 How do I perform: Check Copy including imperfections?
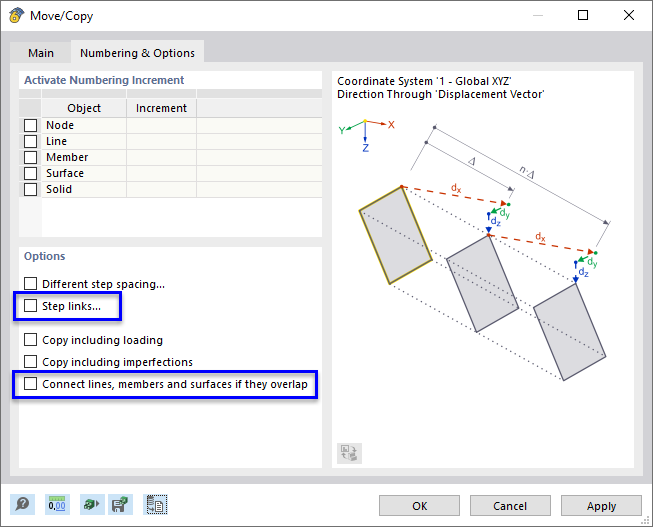[x=30, y=361]
